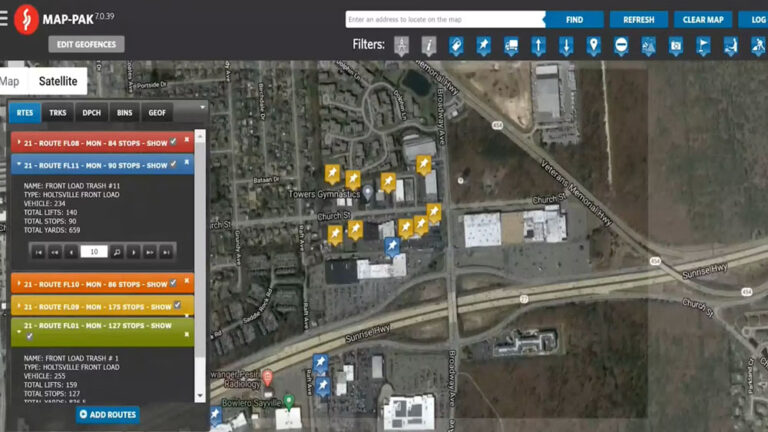Collapse the Route FL01 row arrow
This screenshot has width=768, height=432.
(x=19, y=332)
